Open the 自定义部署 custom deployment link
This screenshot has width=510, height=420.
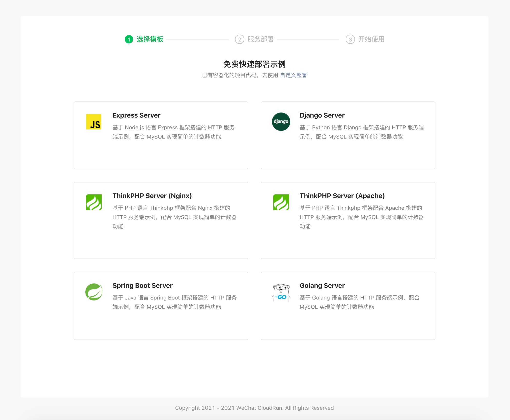pyautogui.click(x=293, y=75)
